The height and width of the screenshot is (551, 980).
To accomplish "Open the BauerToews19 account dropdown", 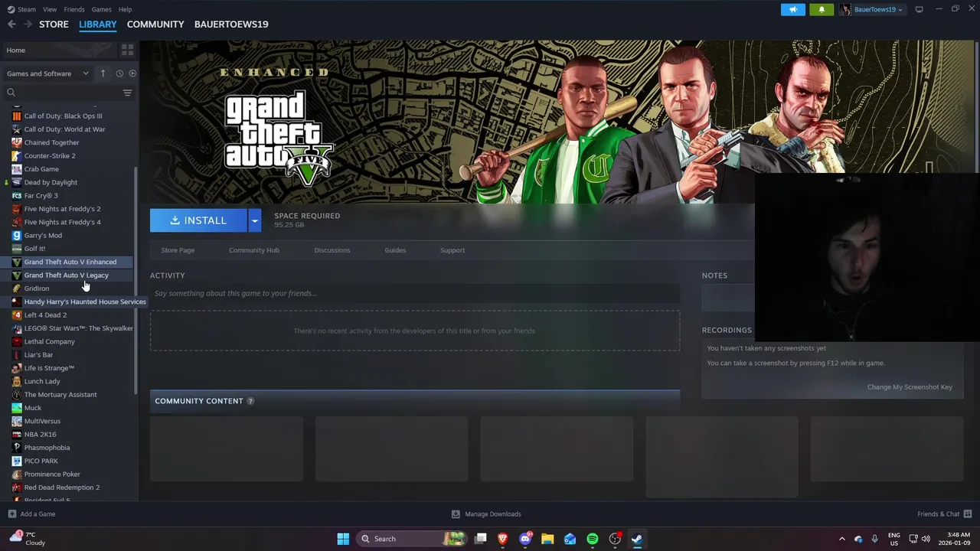I will point(871,9).
